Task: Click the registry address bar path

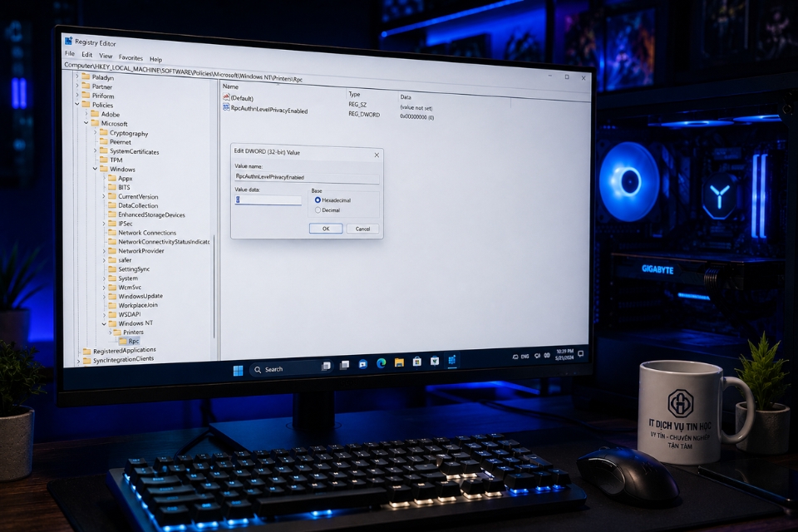Action: 183,72
